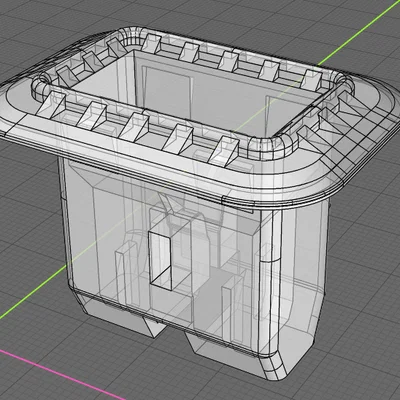Click the middle rib in the front rib row
400x400 pixels.
[135, 126]
